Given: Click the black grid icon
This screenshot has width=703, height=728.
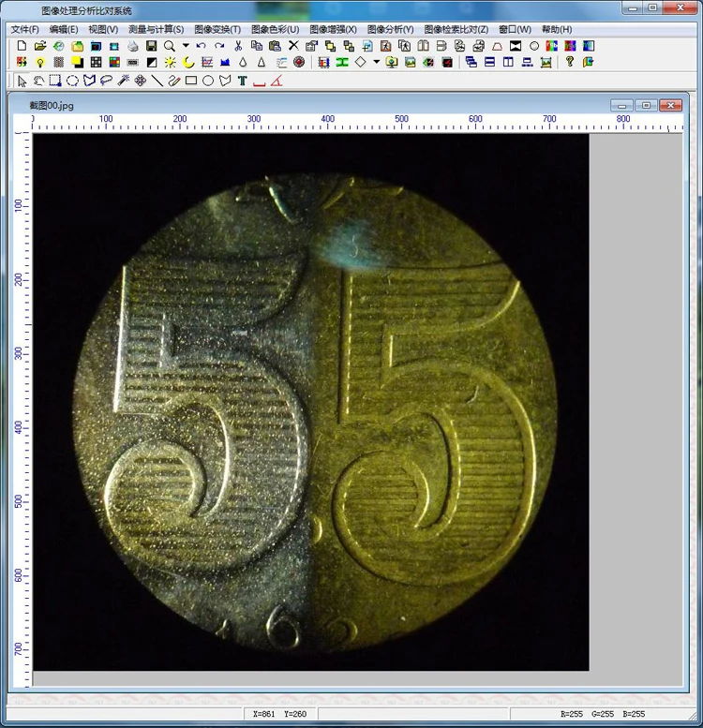Looking at the screenshot, I should point(97,62).
